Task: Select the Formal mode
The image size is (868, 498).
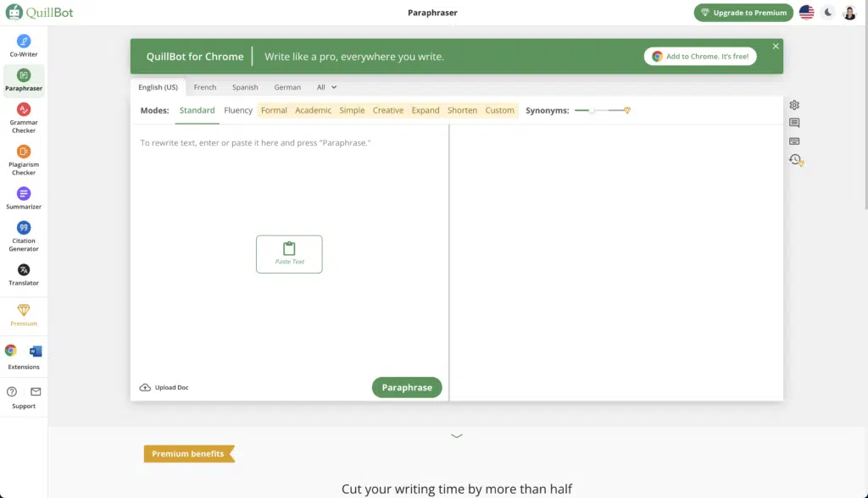Action: 274,111
